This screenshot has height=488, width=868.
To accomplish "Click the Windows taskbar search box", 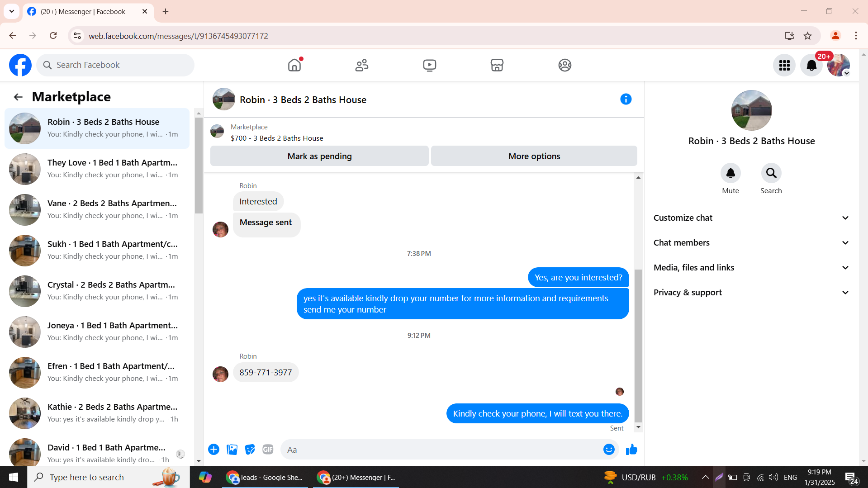I will tap(109, 477).
